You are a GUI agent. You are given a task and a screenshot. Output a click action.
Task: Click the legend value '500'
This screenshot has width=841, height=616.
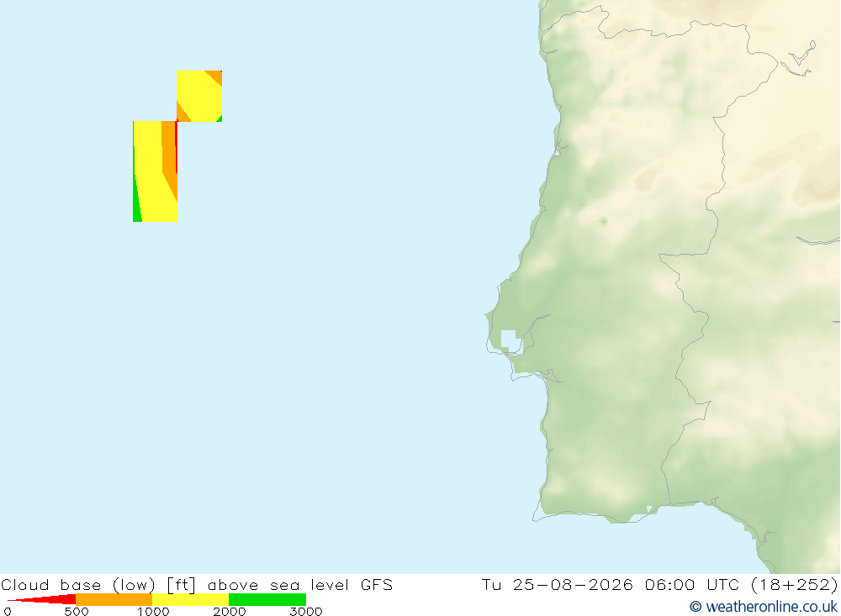click(77, 611)
